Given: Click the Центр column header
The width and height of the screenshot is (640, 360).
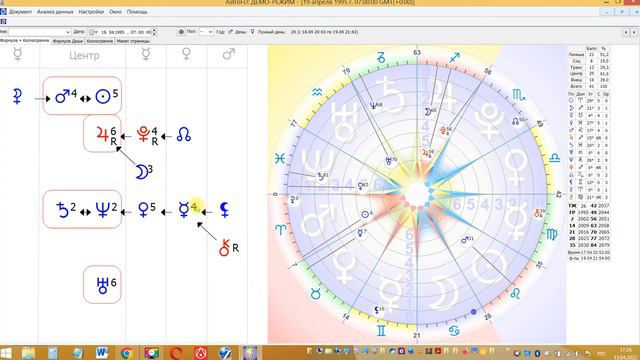Looking at the screenshot, I should pyautogui.click(x=84, y=56).
